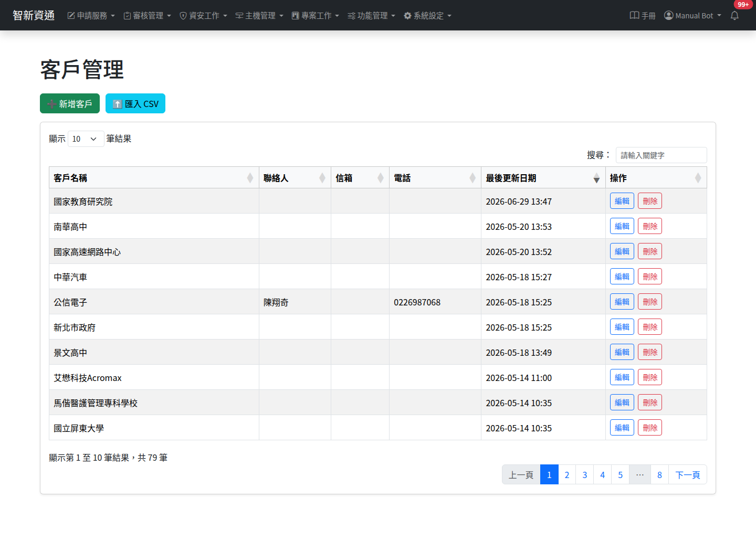Edit 國家教育研究院 customer
The width and height of the screenshot is (756, 551).
coord(622,201)
